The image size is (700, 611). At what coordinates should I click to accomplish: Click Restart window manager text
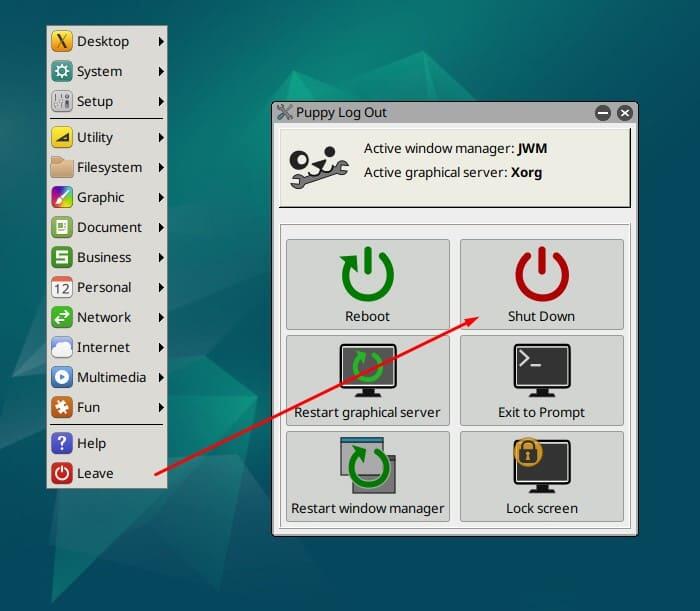coord(367,508)
